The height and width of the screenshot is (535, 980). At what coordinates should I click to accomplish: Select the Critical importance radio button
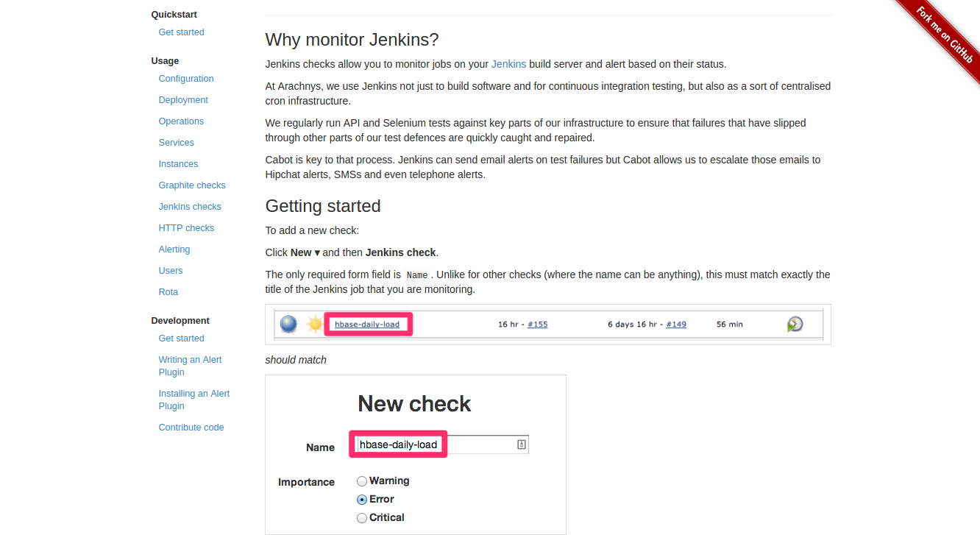tap(362, 518)
